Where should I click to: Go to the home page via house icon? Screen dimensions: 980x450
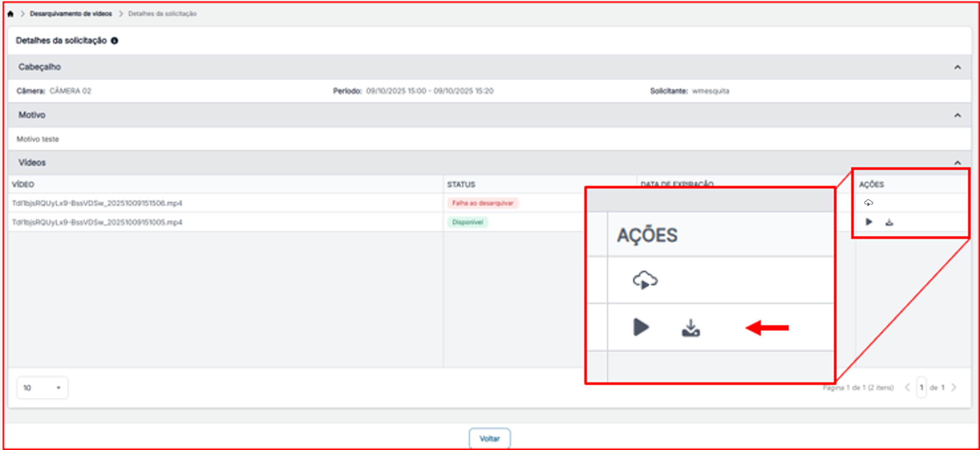click(11, 14)
